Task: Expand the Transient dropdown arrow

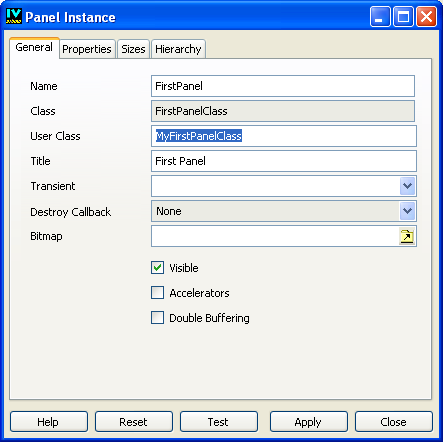Action: (407, 186)
